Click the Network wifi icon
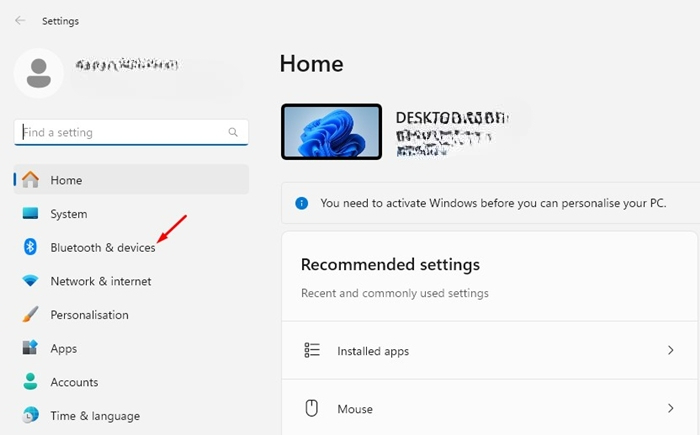This screenshot has width=700, height=435. pyautogui.click(x=30, y=280)
